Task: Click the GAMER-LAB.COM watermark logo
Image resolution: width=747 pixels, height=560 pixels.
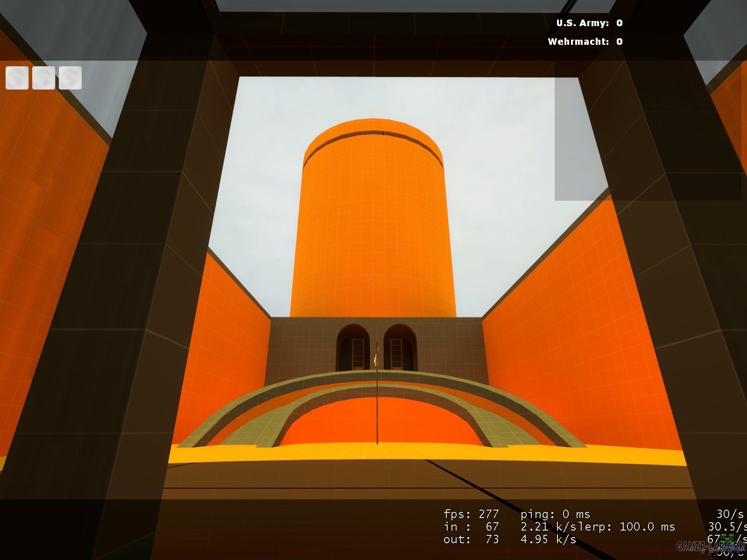Action: 710,546
